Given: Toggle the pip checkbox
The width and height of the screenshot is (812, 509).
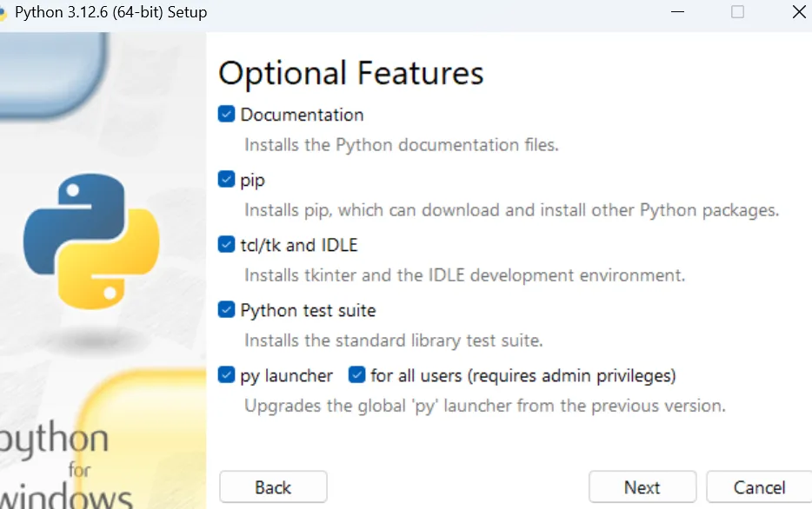Looking at the screenshot, I should [x=227, y=180].
